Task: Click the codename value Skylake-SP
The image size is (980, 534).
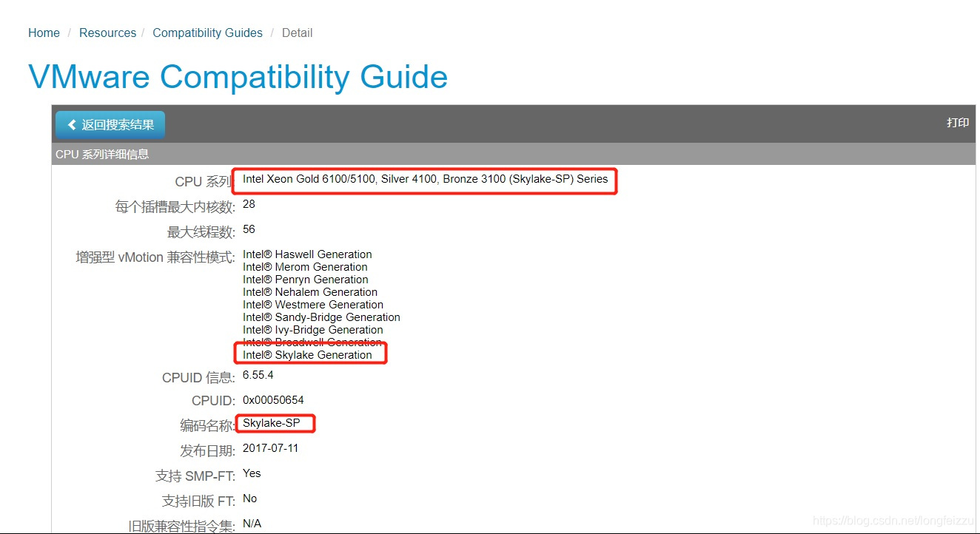Action: point(272,424)
